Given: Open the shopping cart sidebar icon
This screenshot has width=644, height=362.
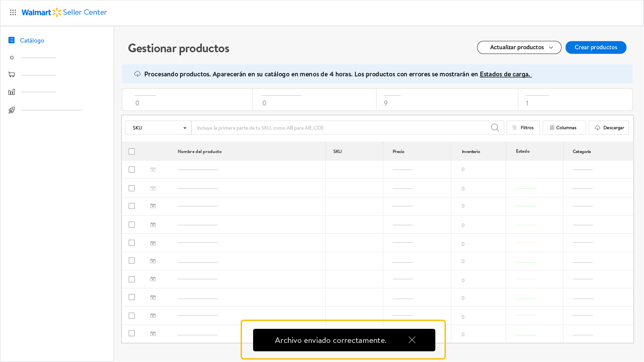Looking at the screenshot, I should [12, 75].
